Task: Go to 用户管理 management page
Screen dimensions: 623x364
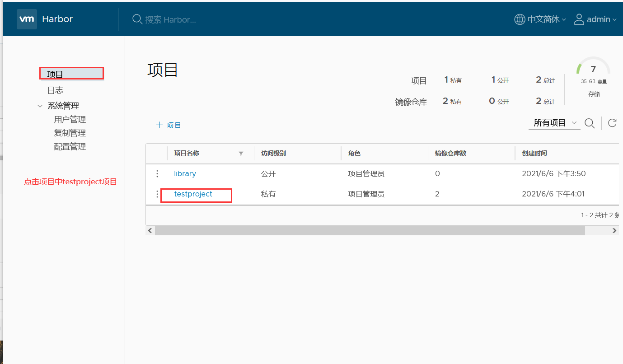Action: (70, 119)
